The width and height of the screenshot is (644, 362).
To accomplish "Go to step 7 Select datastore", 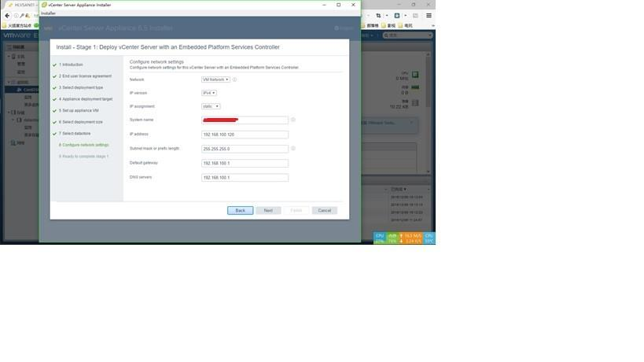I will [x=75, y=134].
